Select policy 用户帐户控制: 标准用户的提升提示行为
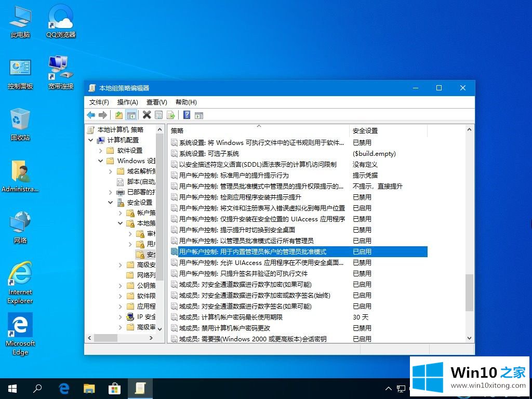 coord(234,176)
